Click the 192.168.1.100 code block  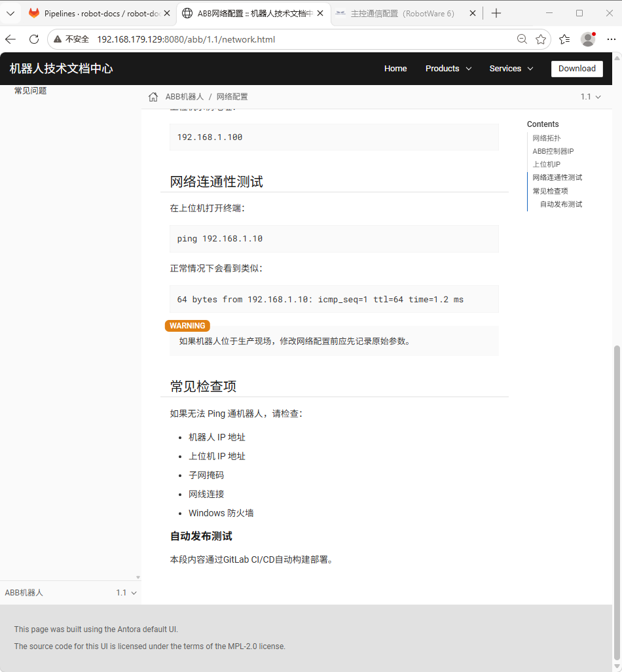click(x=334, y=137)
